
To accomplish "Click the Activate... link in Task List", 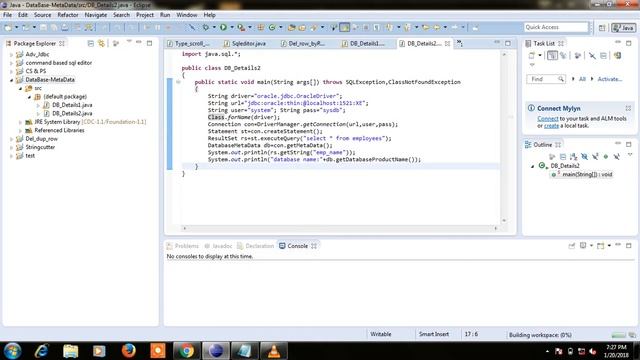I will pos(610,79).
